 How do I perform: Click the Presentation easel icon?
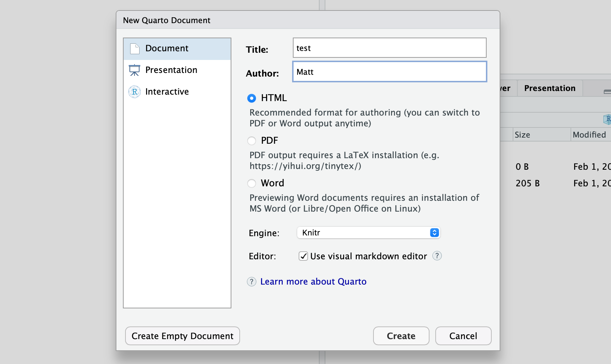tap(134, 70)
